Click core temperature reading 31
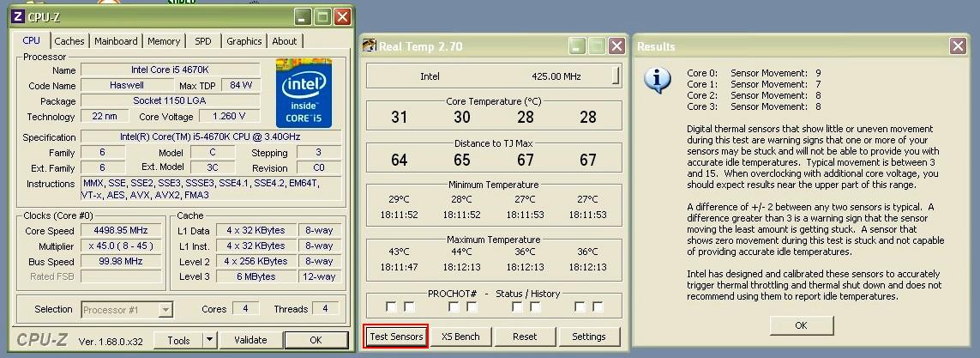Viewport: 980px width, 358px height. [x=400, y=117]
